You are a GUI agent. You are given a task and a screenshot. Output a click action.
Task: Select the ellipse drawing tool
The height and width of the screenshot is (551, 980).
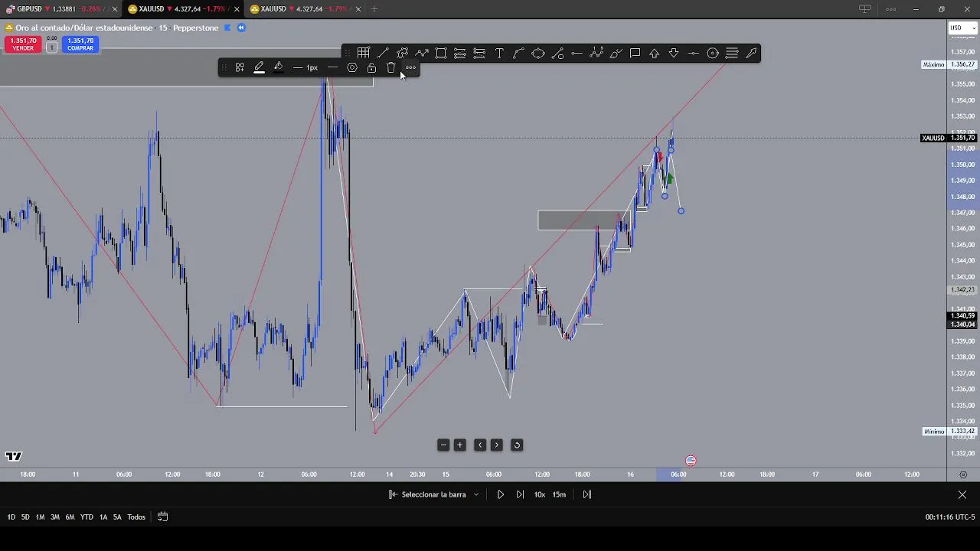click(x=538, y=53)
